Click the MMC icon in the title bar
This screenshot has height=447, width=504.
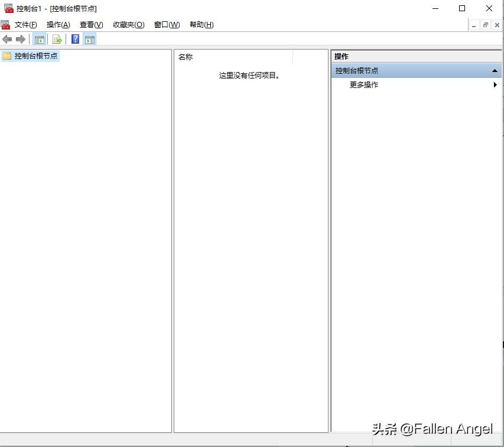7,8
